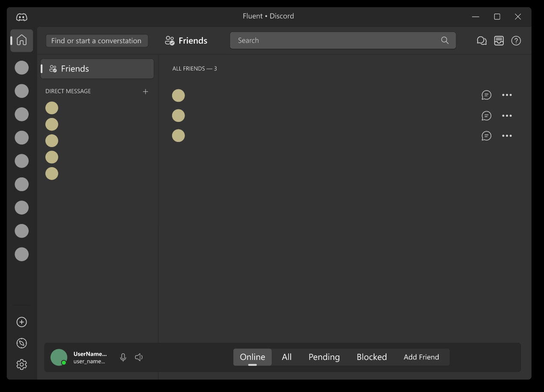Mute your microphone

tap(123, 357)
